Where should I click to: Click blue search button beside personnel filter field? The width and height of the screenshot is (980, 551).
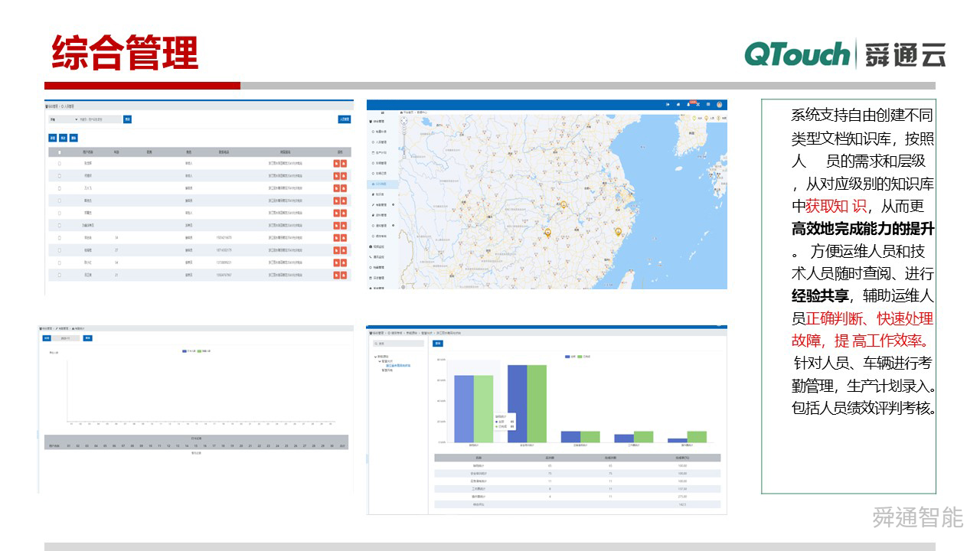128,119
